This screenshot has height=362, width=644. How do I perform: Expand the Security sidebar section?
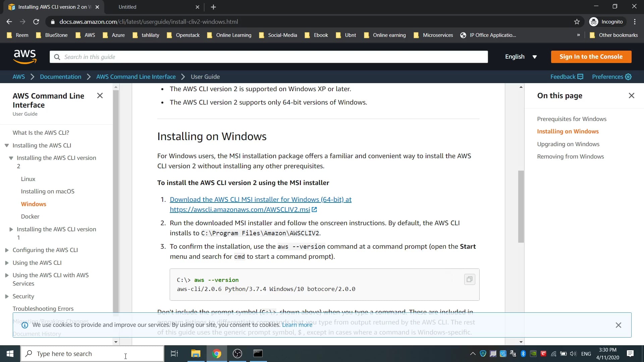[x=7, y=296]
